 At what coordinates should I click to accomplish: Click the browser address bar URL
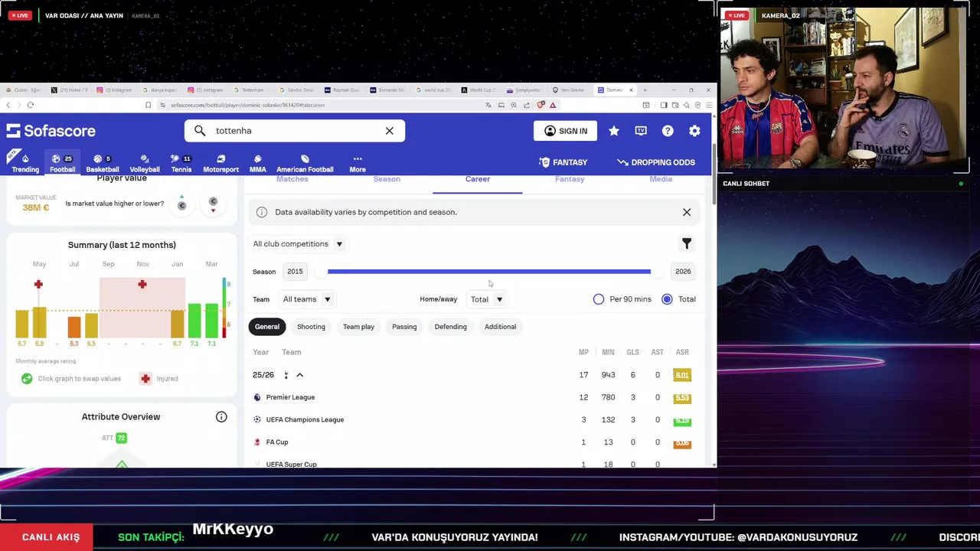(248, 105)
